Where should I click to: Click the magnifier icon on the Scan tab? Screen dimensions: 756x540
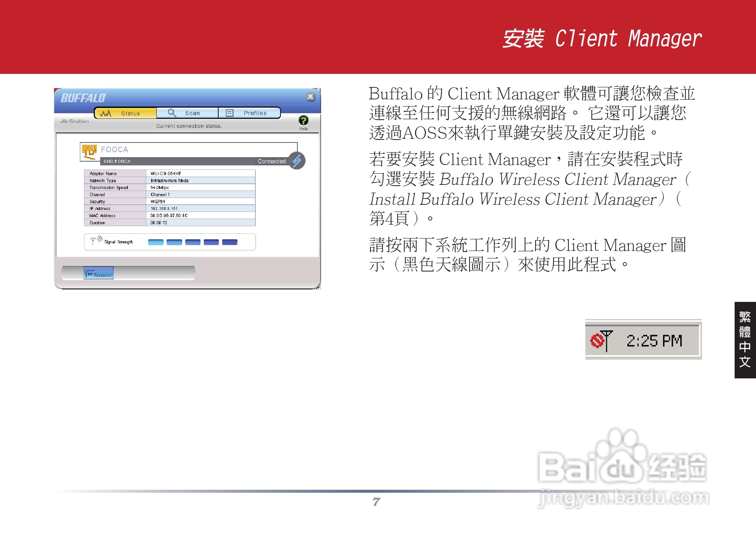172,113
